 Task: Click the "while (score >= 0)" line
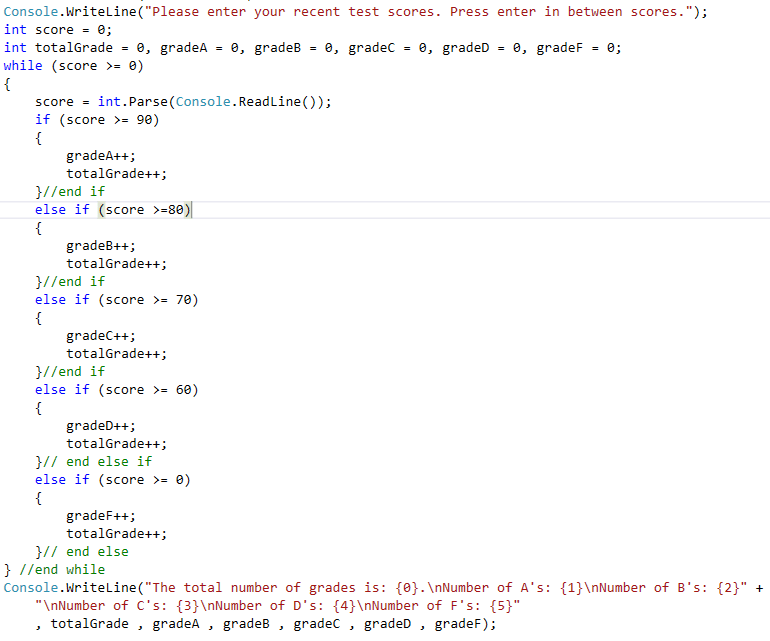(x=74, y=66)
